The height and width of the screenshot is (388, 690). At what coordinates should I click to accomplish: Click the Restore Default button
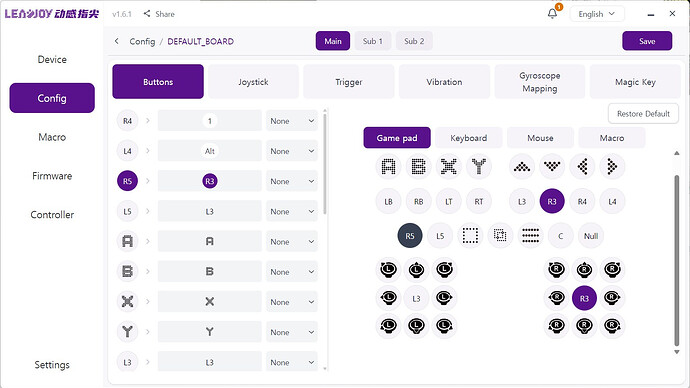643,113
